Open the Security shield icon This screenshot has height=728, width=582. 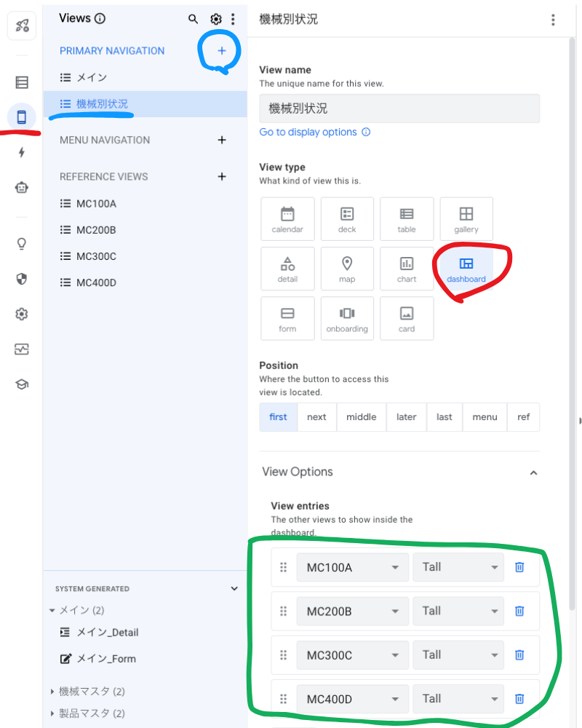pos(21,279)
